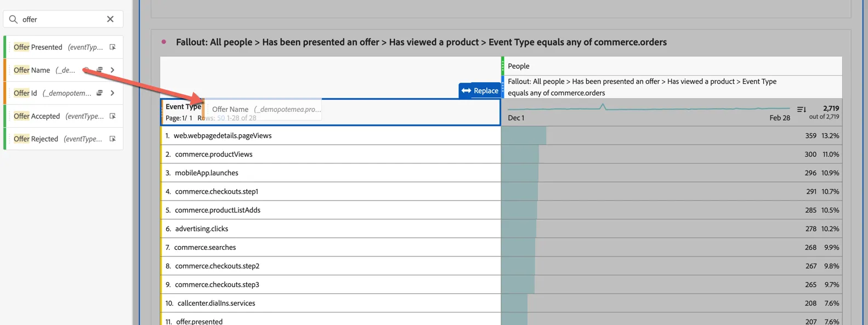Click the 359 value for pageViews row
Image resolution: width=868 pixels, height=325 pixels.
point(810,135)
